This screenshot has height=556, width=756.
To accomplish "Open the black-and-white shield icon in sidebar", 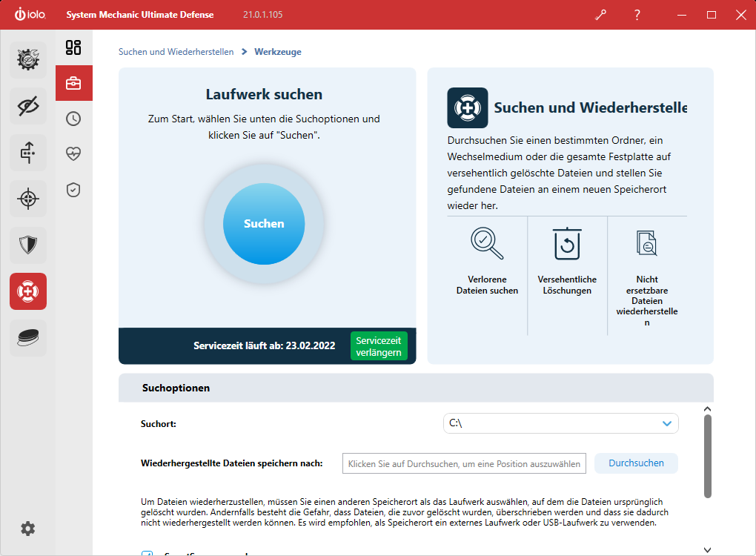I will tap(28, 245).
